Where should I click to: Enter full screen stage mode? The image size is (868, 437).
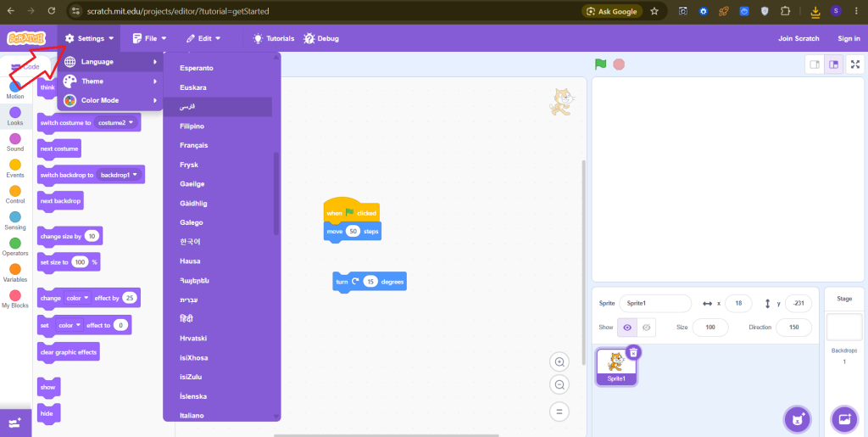coord(855,64)
